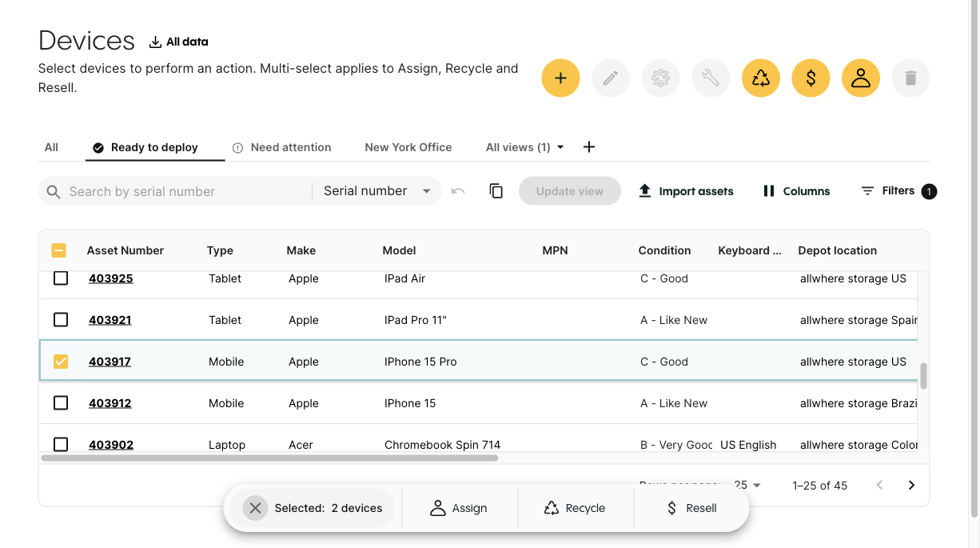
Task: Click the Condition column header
Action: [x=664, y=250]
